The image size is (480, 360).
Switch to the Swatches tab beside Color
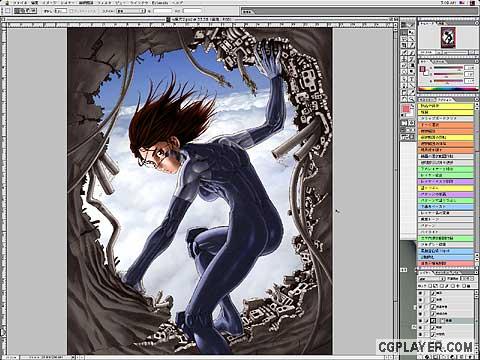click(x=438, y=61)
